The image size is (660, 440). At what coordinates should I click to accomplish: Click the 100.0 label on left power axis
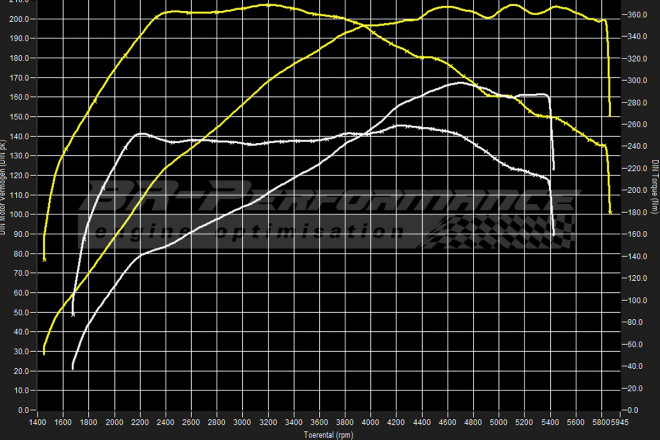(x=18, y=215)
